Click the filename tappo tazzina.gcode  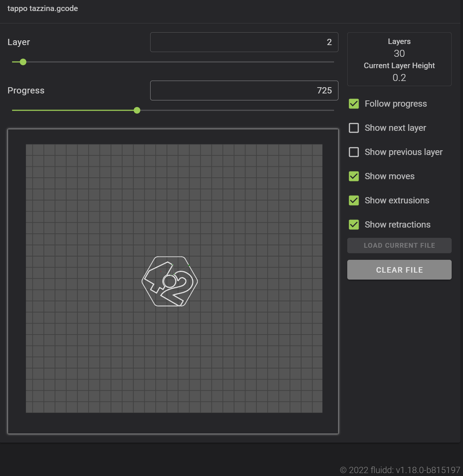(43, 8)
